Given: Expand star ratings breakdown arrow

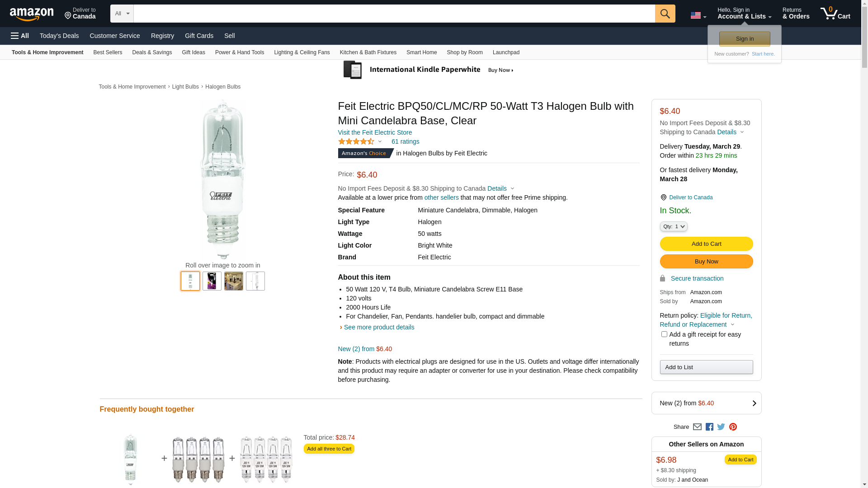Looking at the screenshot, I should [380, 142].
